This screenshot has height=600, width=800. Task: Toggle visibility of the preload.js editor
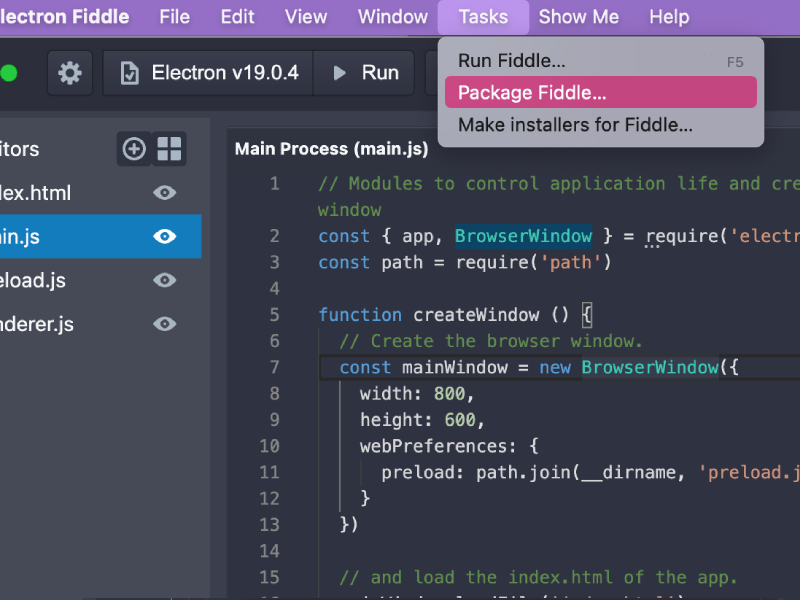164,281
